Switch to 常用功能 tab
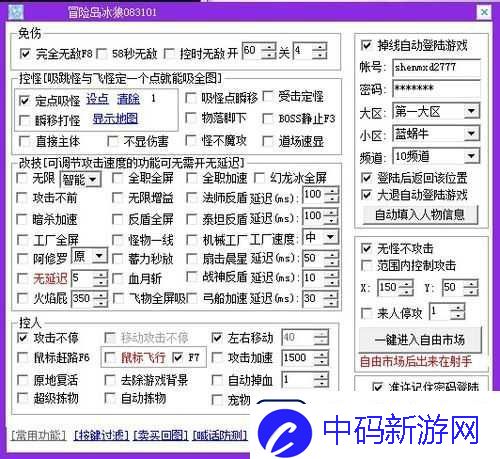This screenshot has width=500, height=459. (x=38, y=435)
